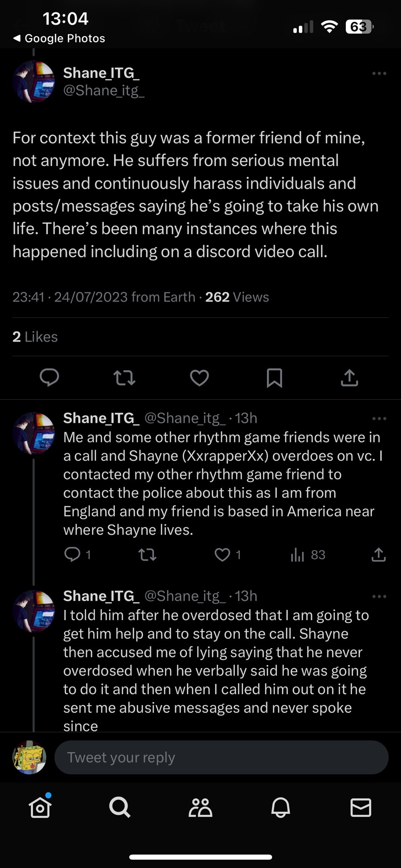Open the Notifications bell tab
The image size is (401, 868).
click(281, 807)
